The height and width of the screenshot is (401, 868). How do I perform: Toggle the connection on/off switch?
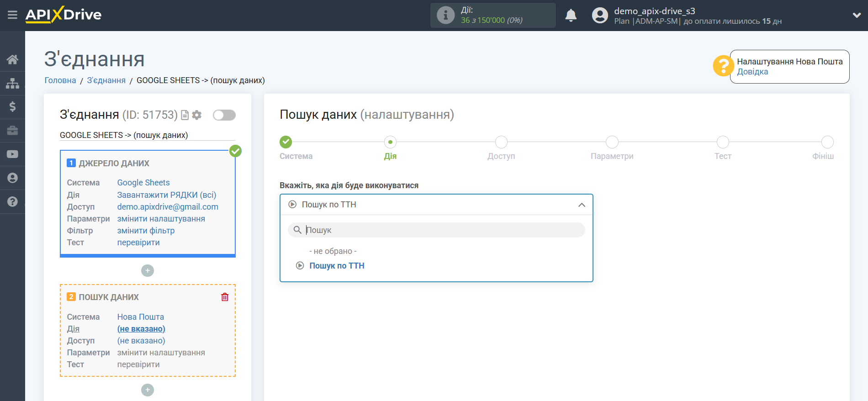224,115
